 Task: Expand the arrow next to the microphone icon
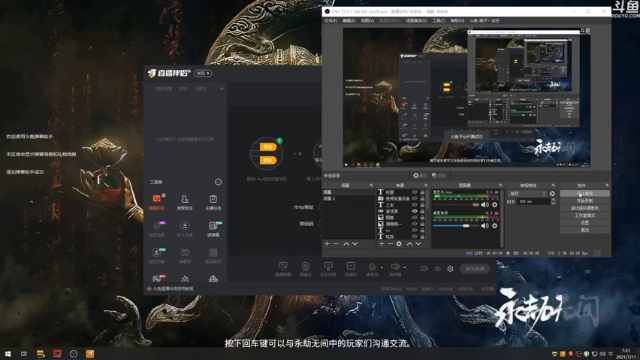tap(382, 268)
